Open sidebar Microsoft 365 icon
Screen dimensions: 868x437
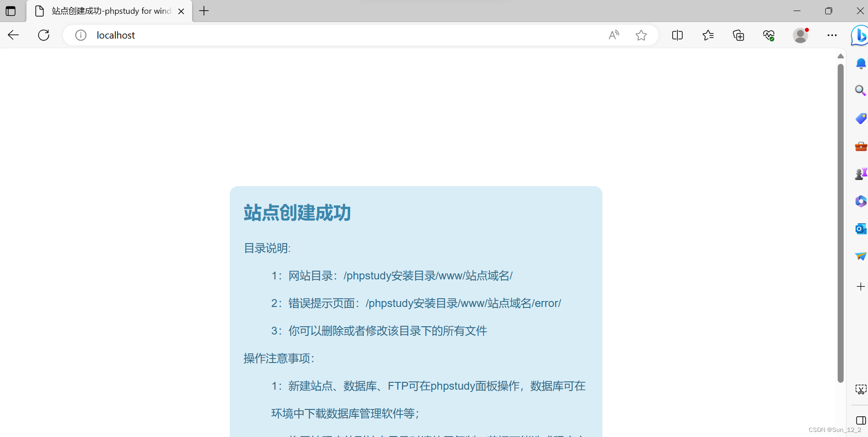(861, 201)
